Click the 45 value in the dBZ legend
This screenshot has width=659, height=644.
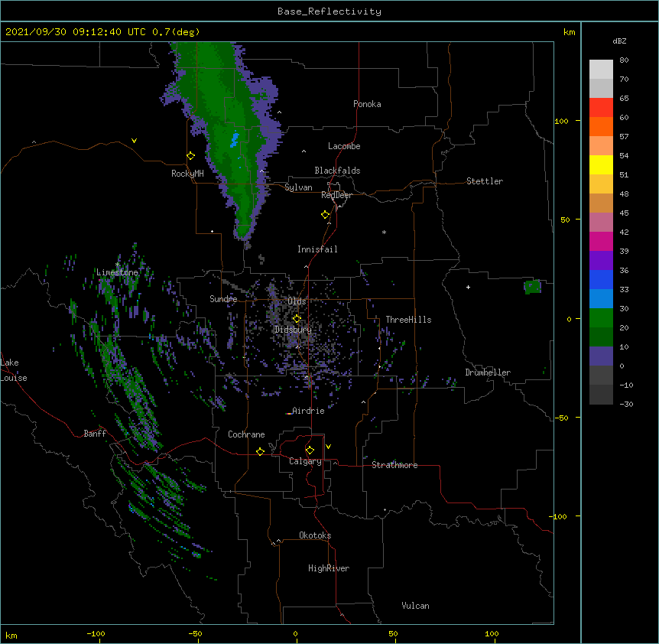click(624, 213)
